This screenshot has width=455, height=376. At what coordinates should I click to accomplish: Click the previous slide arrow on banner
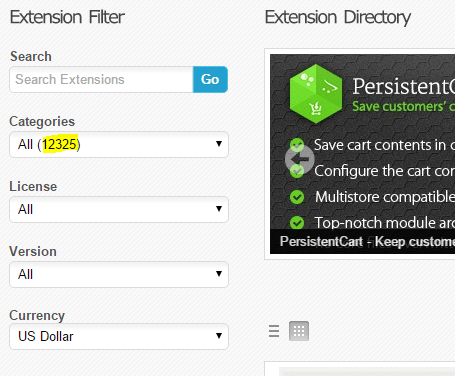[x=300, y=159]
